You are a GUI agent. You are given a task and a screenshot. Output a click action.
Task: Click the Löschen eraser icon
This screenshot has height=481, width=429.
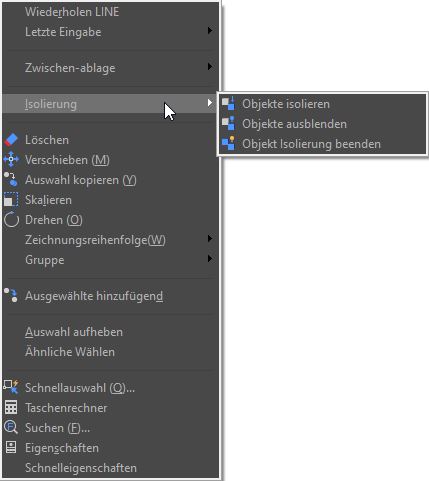point(11,140)
